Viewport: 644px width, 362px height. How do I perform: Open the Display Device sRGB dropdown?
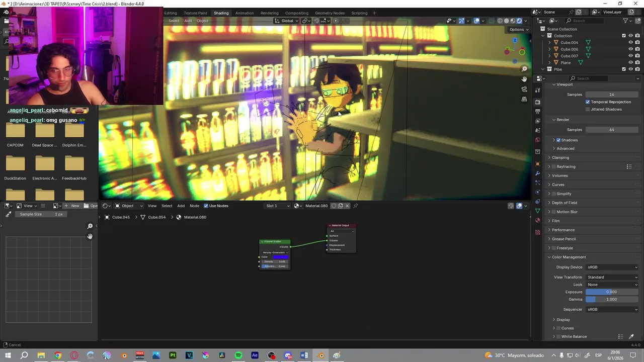612,267
